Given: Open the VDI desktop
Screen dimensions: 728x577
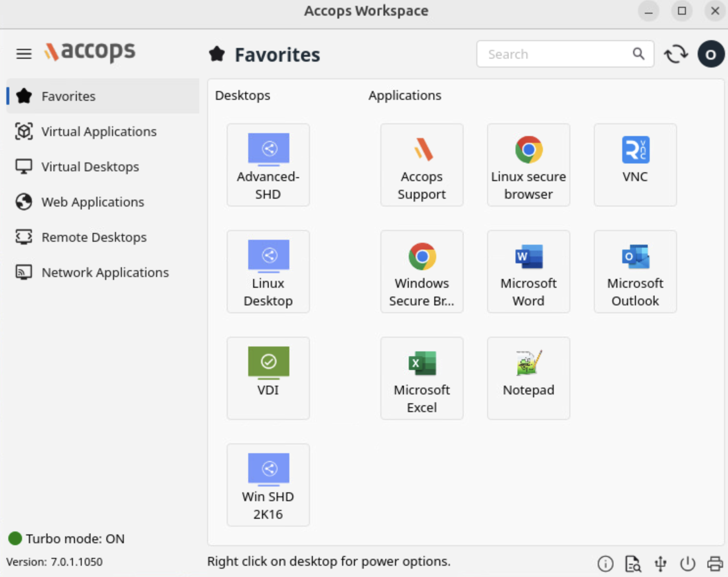Looking at the screenshot, I should pyautogui.click(x=268, y=378).
